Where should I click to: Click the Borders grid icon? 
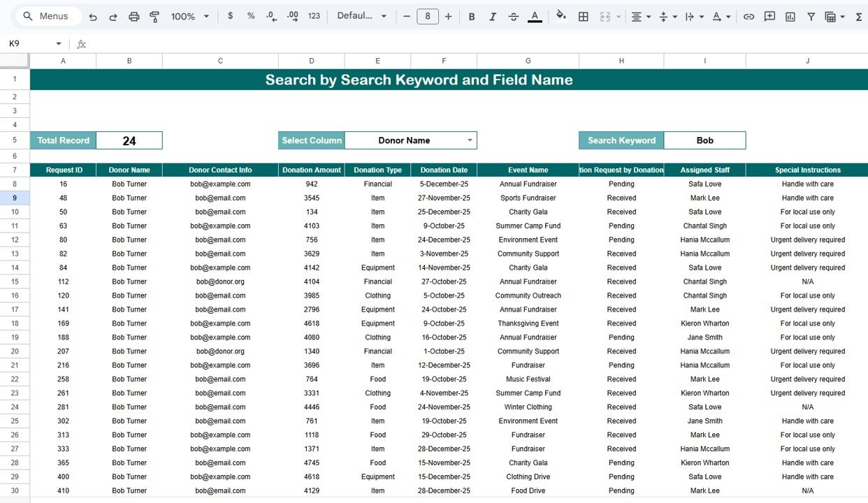tap(583, 16)
